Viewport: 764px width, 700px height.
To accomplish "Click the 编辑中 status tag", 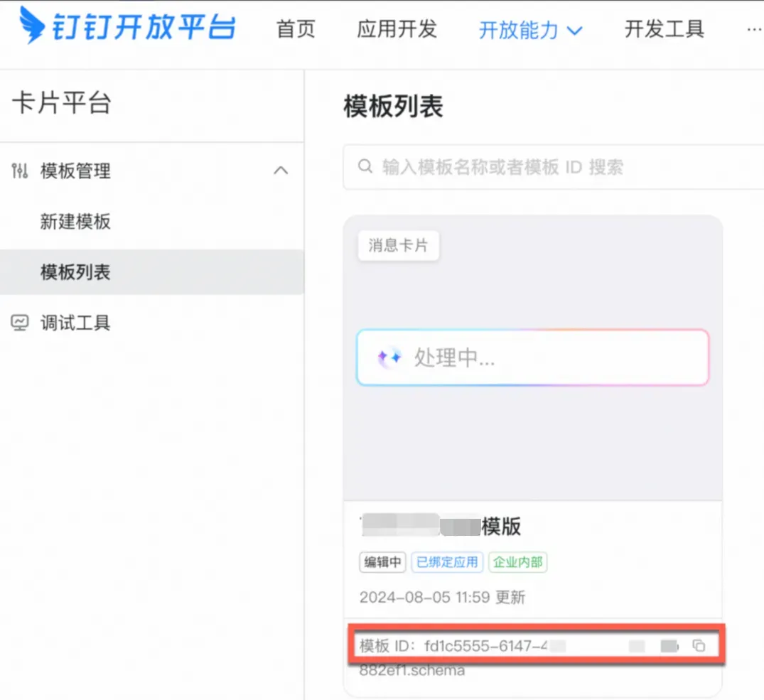I will tap(382, 562).
